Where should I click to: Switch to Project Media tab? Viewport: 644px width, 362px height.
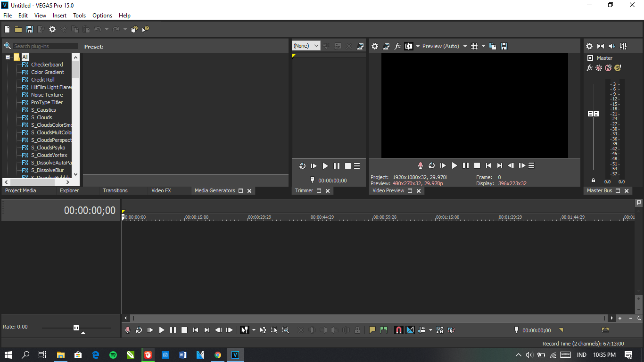point(21,190)
